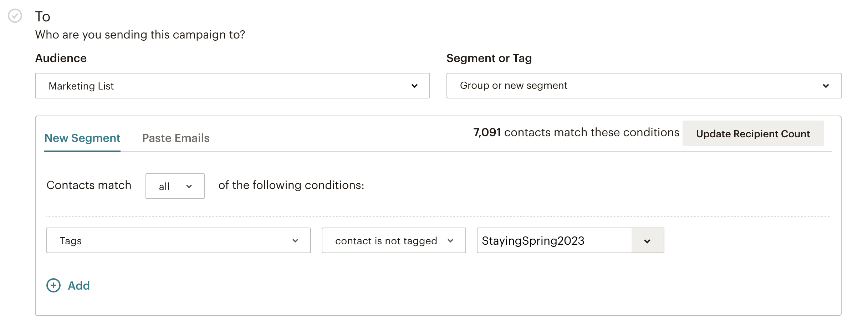Click the Segment or Tag label
Image resolution: width=868 pixels, height=321 pixels.
[489, 58]
